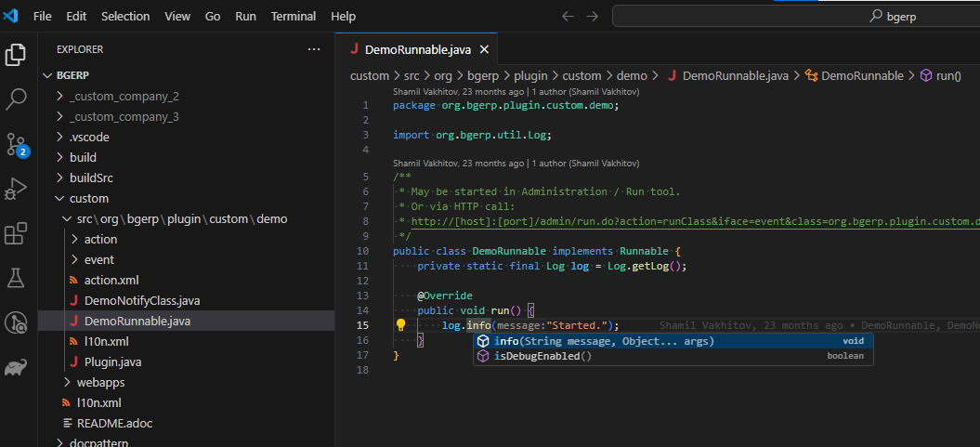Click the back navigation arrow
Image resolution: width=980 pixels, height=447 pixels.
click(568, 17)
